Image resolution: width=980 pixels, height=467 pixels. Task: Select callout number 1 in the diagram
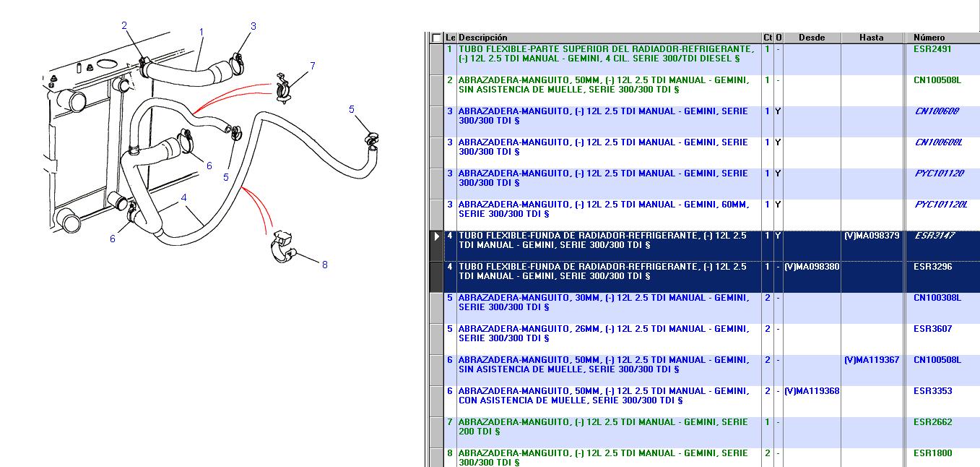coord(201,32)
